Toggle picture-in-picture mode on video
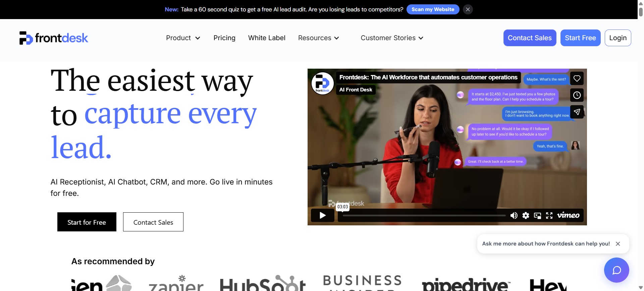644x291 pixels. pos(537,215)
